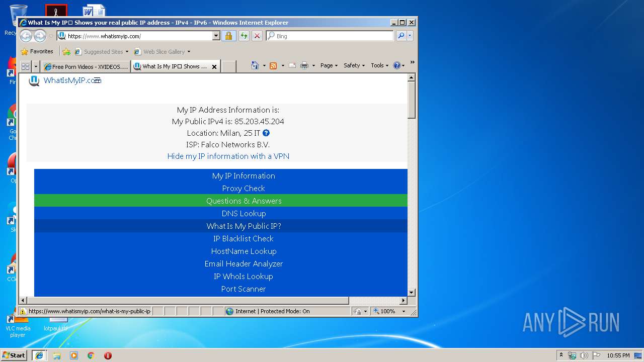Close the What Is My IP tab

pos(214,66)
